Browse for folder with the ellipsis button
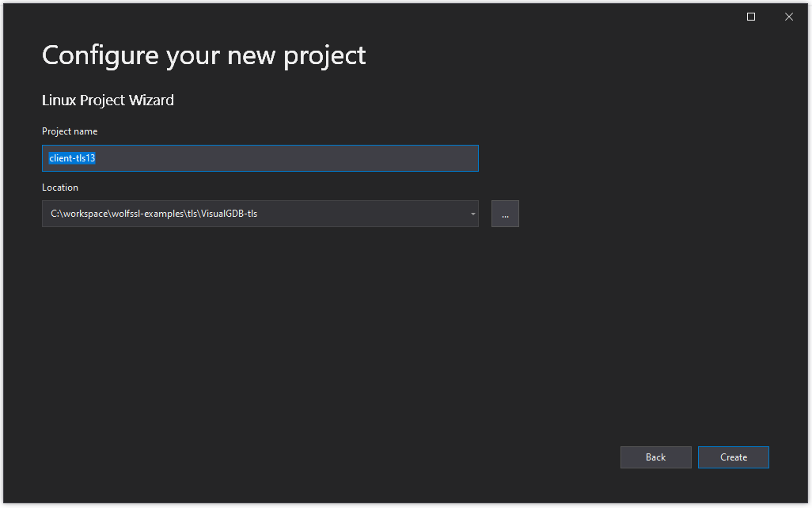The width and height of the screenshot is (812, 508). 505,214
